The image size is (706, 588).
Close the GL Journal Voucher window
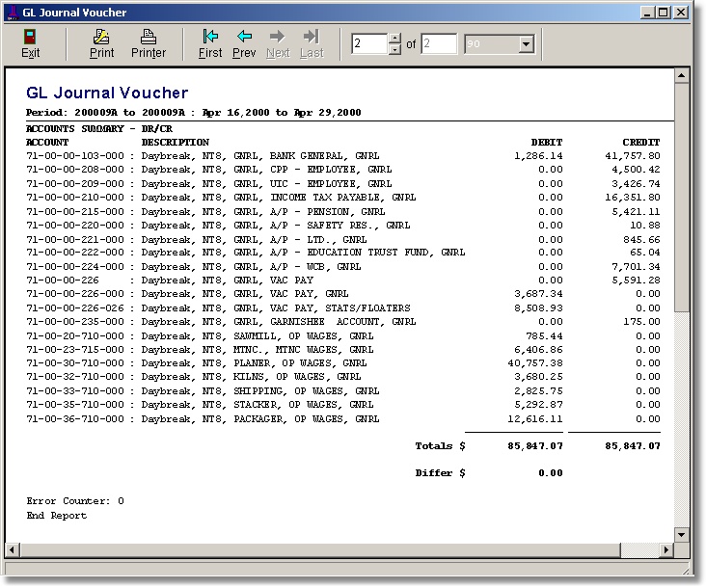tap(681, 13)
